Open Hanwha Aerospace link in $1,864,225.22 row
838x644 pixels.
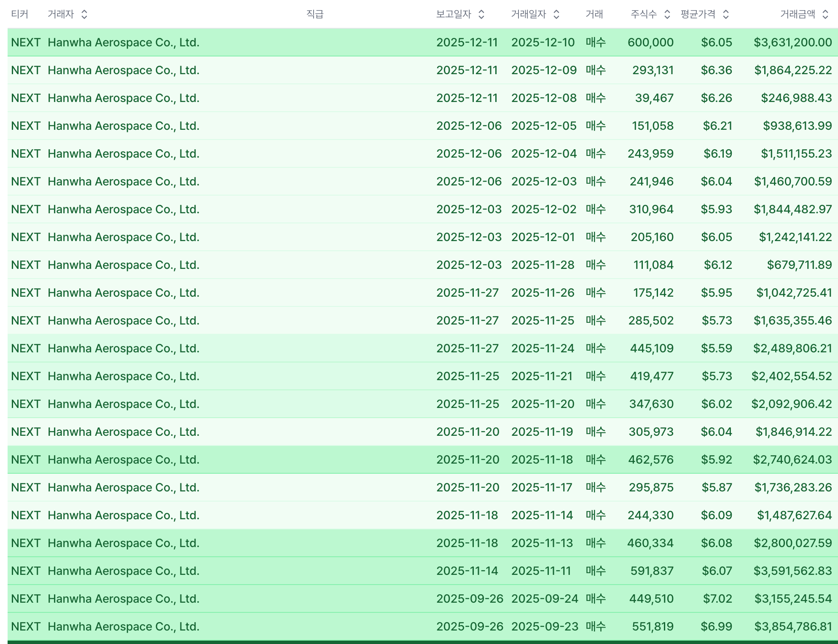click(x=123, y=70)
